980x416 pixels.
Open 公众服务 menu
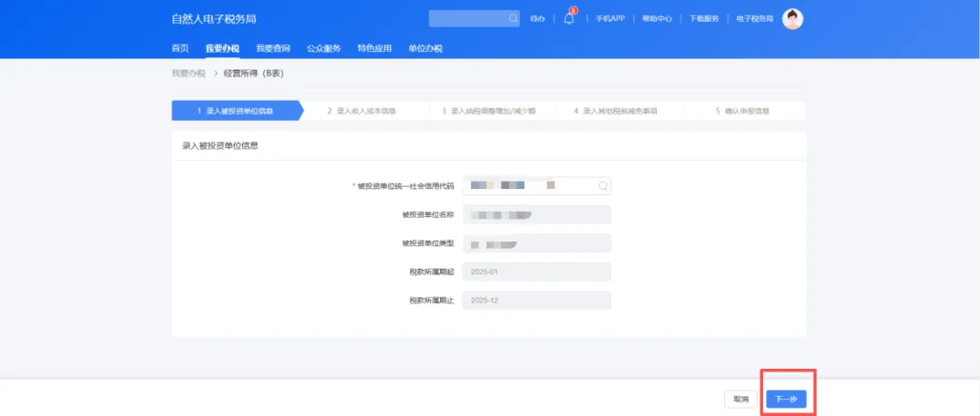(324, 48)
